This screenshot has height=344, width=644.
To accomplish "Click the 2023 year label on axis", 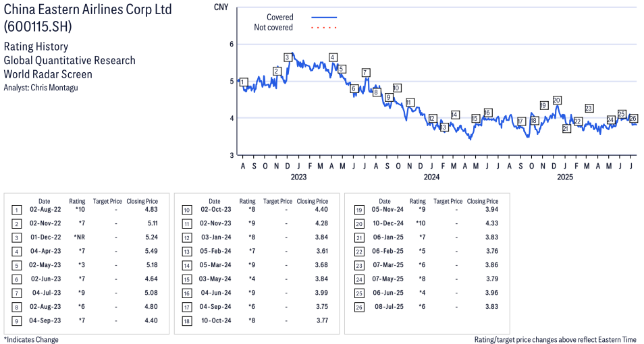I will pyautogui.click(x=298, y=177).
